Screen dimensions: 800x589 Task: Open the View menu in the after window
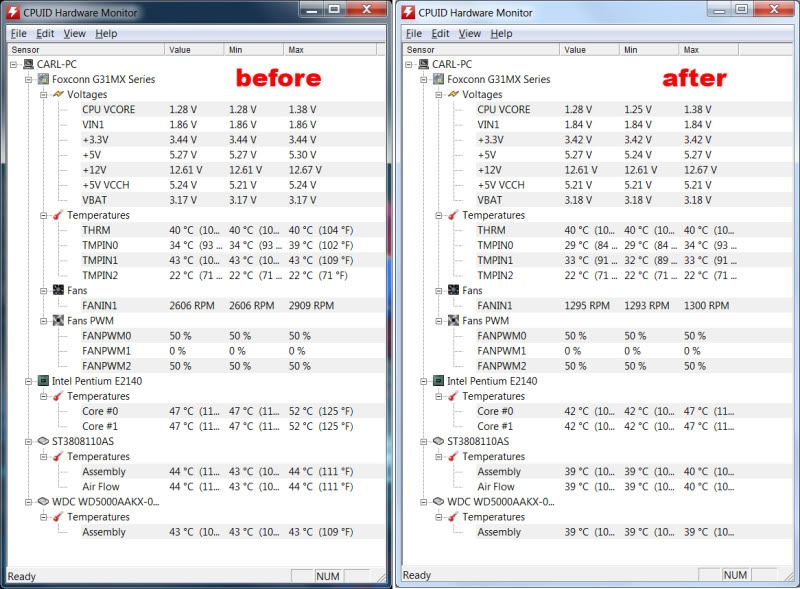pos(470,33)
